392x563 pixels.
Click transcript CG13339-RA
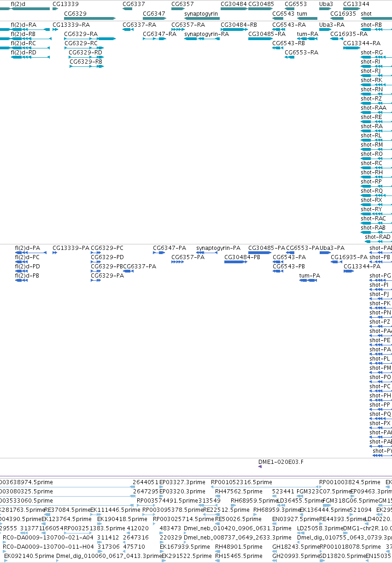pyautogui.click(x=71, y=25)
